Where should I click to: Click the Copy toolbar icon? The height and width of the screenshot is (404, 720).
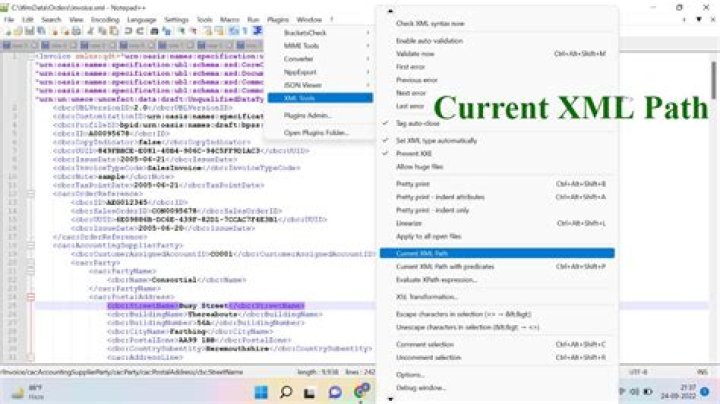102,31
